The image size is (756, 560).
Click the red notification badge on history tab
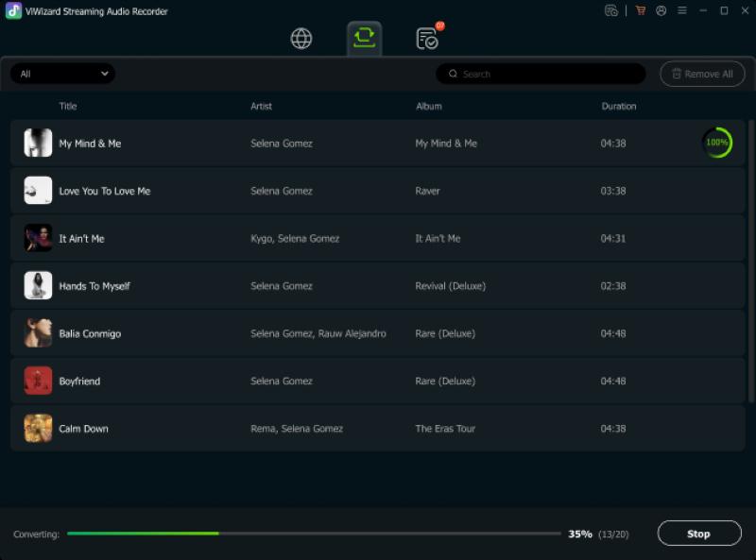tap(439, 26)
